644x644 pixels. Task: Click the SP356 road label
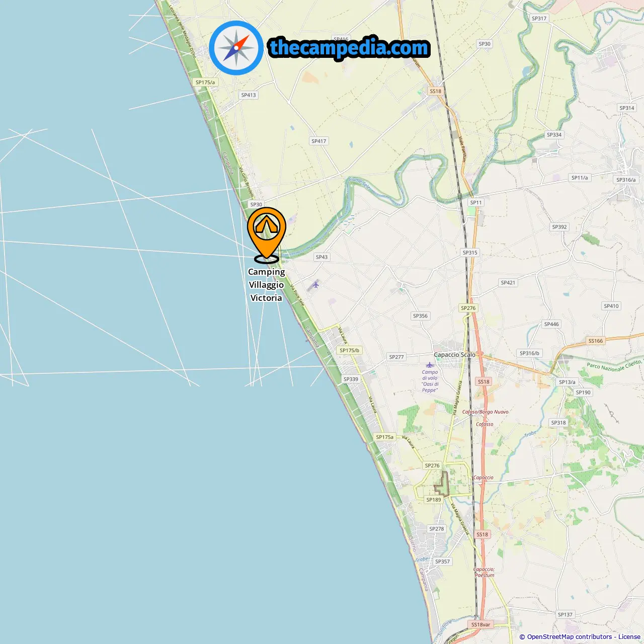coord(420,316)
